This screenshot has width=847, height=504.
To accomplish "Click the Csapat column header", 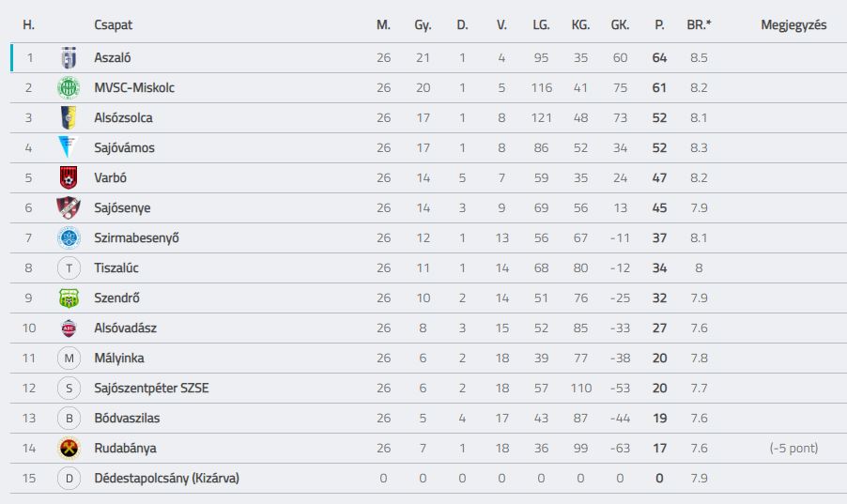I will 113,24.
